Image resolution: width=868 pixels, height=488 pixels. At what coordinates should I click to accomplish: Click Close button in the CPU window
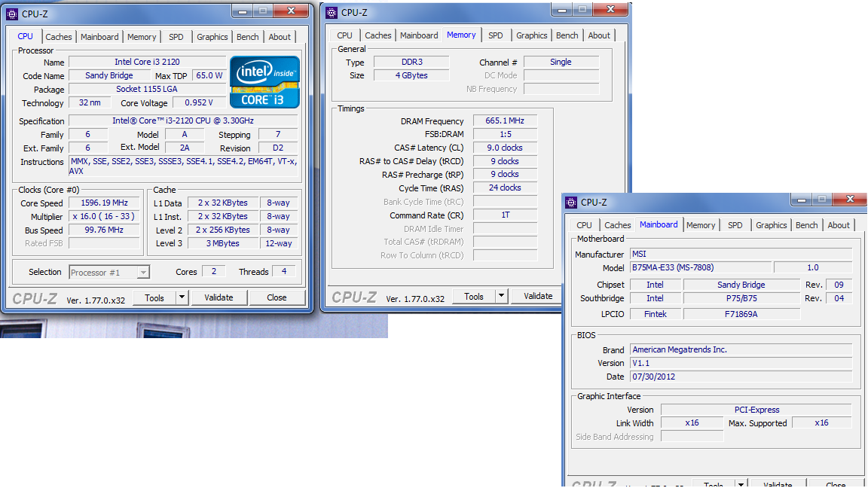[277, 297]
